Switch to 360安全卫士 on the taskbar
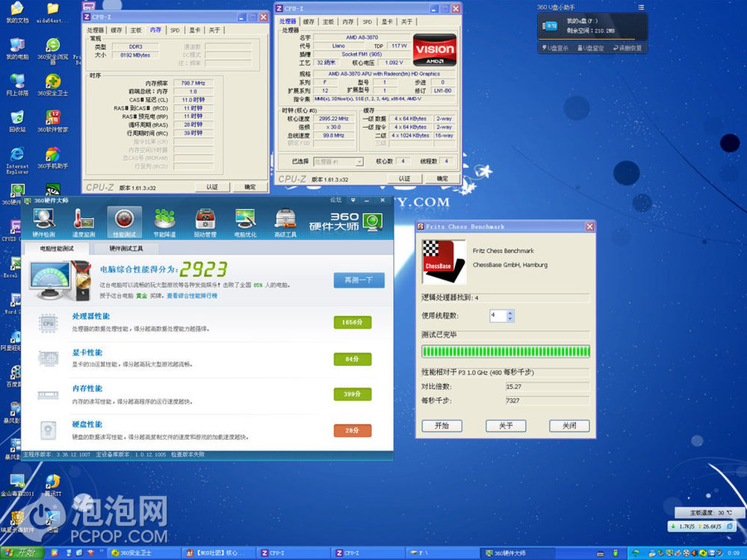The image size is (747, 560). tap(145, 553)
